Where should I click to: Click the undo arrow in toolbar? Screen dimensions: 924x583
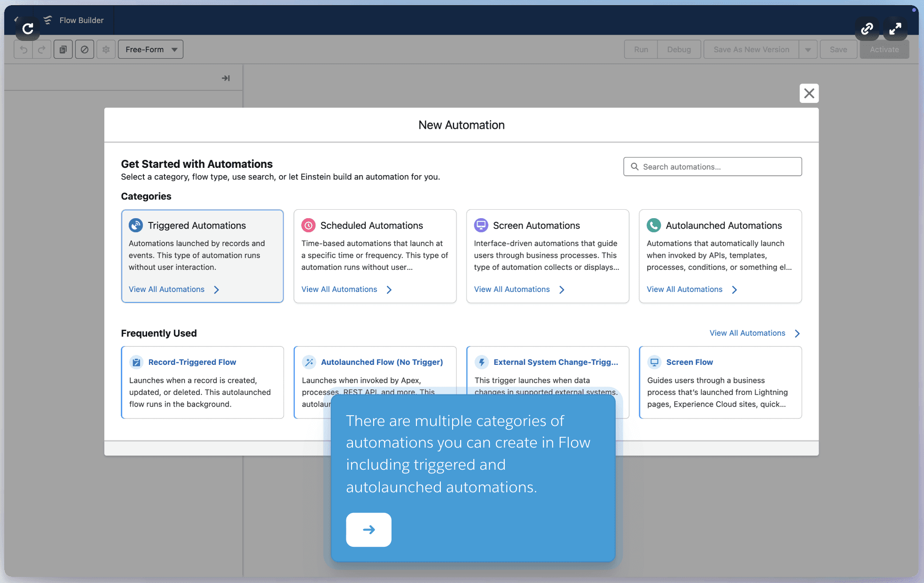tap(23, 49)
